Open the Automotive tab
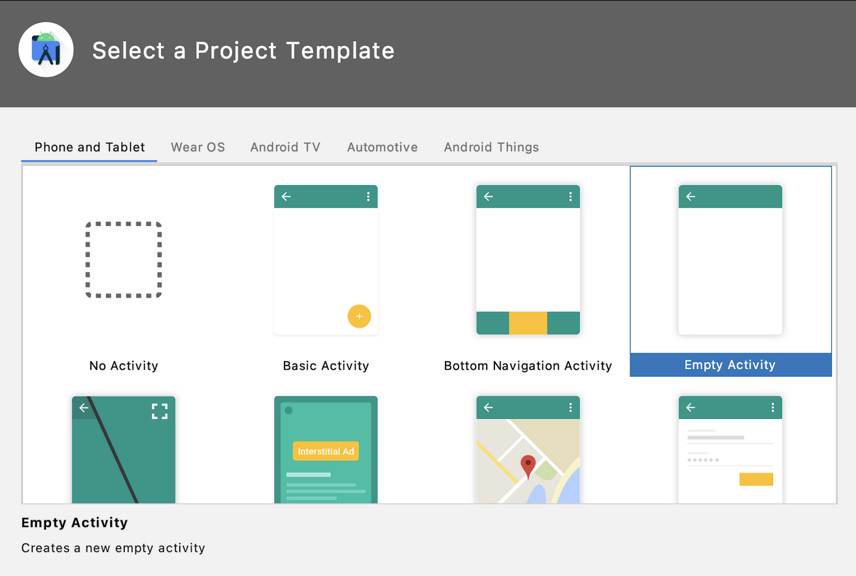The image size is (856, 576). click(382, 147)
